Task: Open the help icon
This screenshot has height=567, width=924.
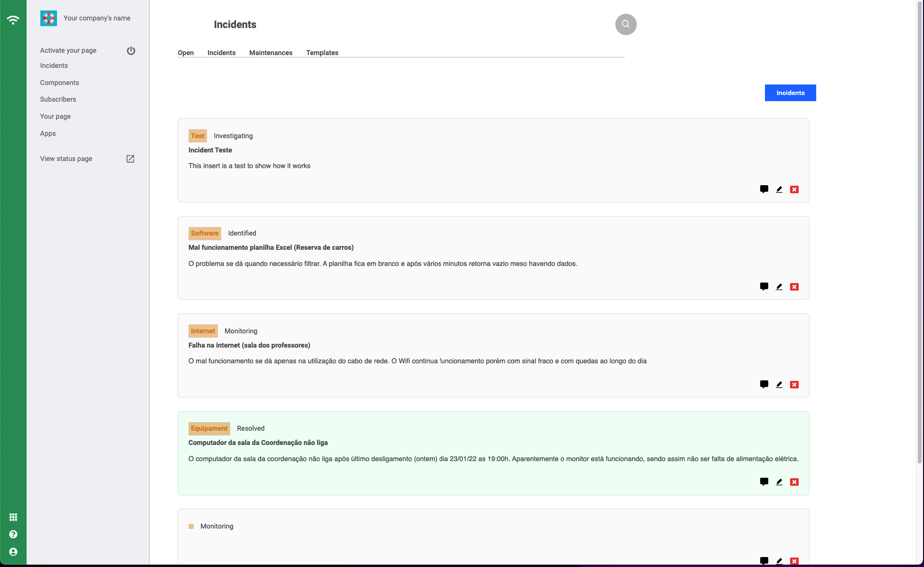Action: coord(13,534)
